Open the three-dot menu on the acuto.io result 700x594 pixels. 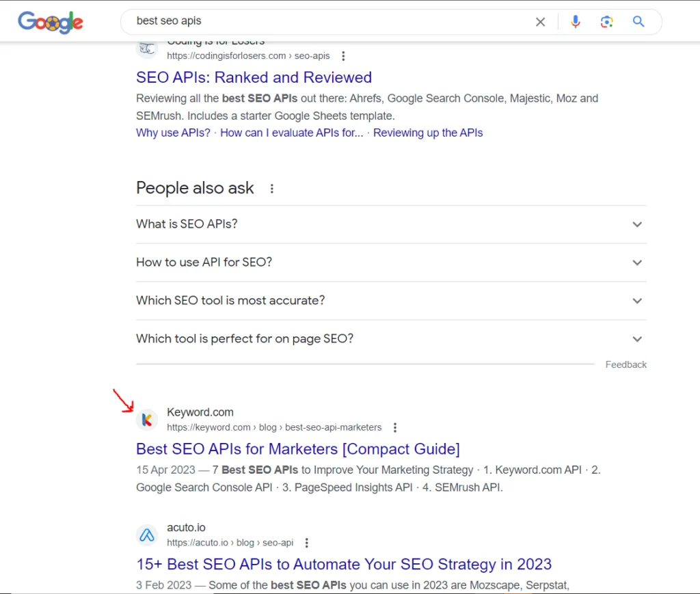click(306, 542)
